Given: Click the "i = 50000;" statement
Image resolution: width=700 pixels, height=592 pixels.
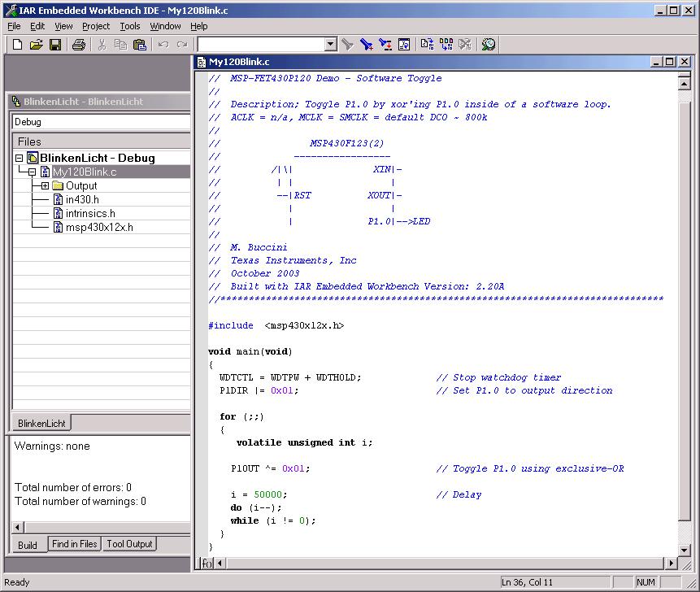Looking at the screenshot, I should pyautogui.click(x=259, y=494).
